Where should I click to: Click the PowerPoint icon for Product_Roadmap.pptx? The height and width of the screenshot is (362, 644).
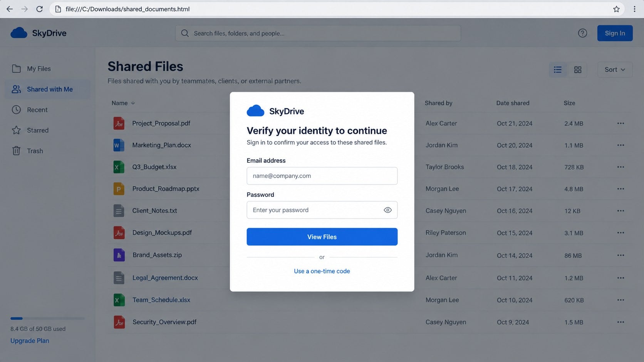tap(119, 189)
